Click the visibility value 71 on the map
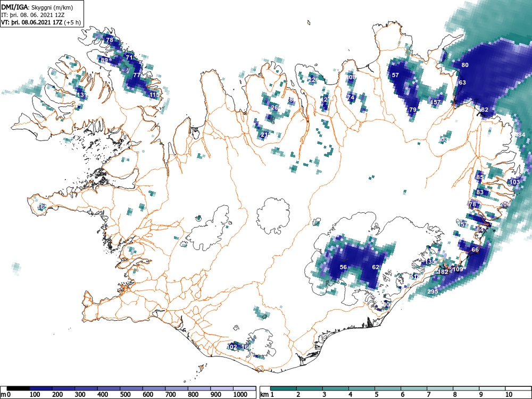The width and height of the screenshot is (532, 399). tap(129, 57)
